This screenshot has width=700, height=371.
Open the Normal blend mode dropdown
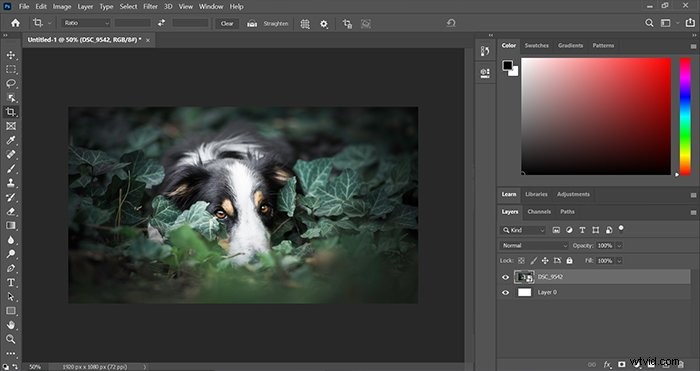coord(534,246)
